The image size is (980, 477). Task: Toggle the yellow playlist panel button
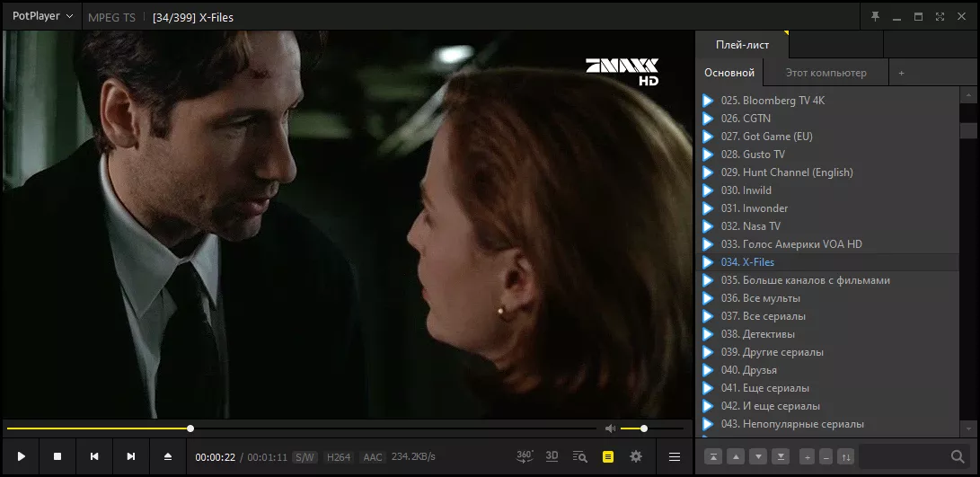608,457
